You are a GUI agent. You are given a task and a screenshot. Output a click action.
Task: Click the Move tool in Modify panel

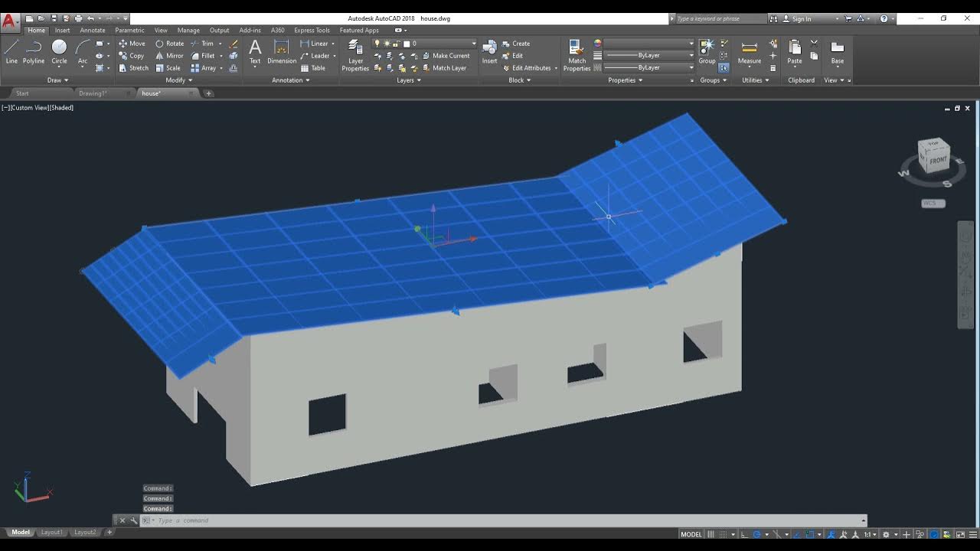(132, 44)
